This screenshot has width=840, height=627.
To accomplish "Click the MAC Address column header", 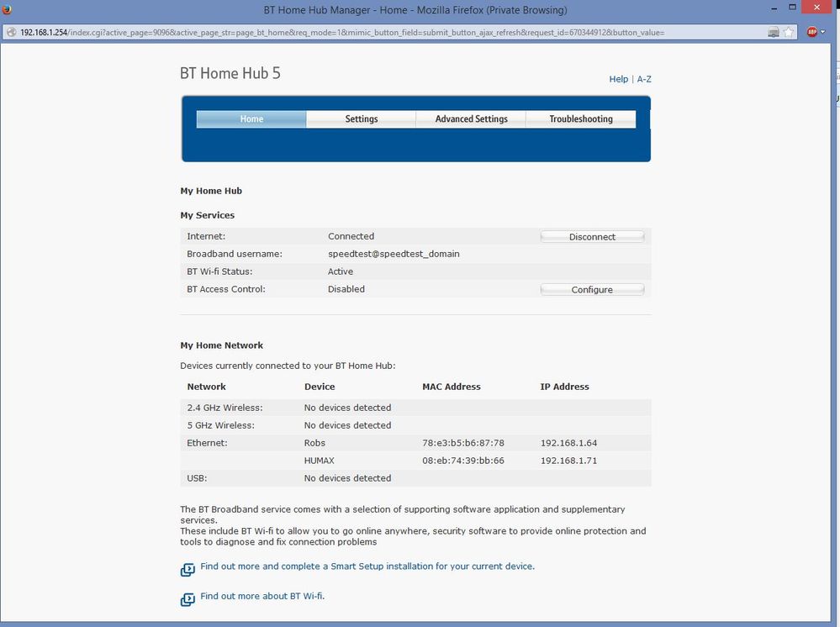I will click(x=451, y=387).
